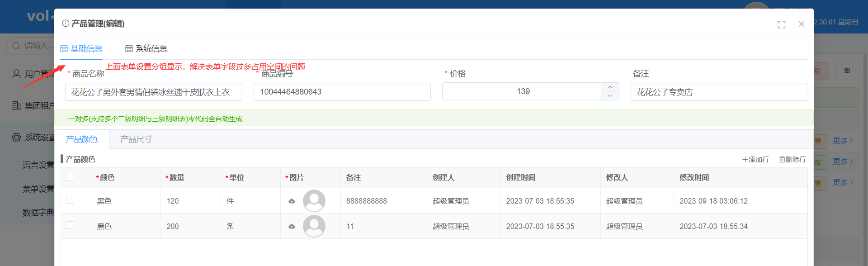Image resolution: width=868 pixels, height=266 pixels.
Task: Decrease price with the down stepper arrow
Action: 610,95
